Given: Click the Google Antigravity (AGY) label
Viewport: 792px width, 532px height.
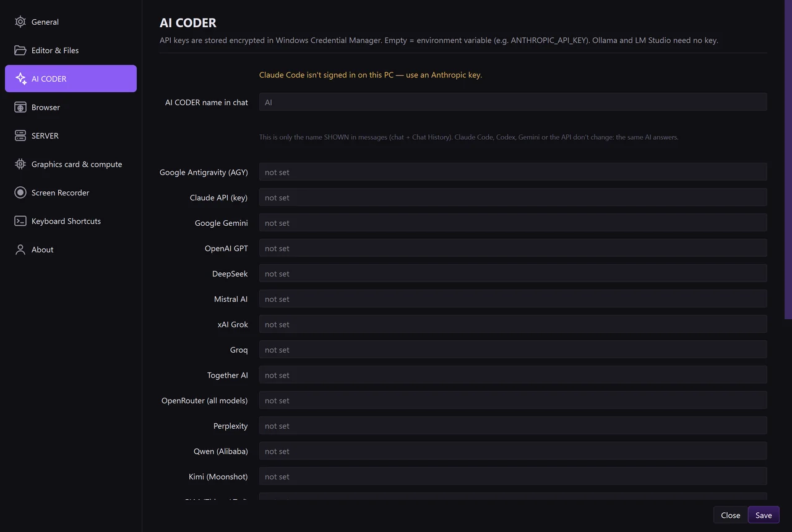Looking at the screenshot, I should pos(204,172).
